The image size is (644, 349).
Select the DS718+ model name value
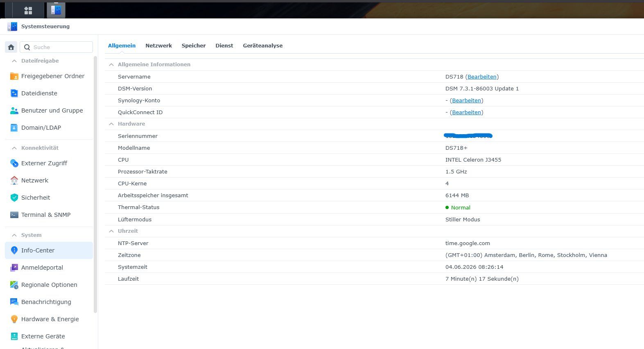tap(456, 148)
